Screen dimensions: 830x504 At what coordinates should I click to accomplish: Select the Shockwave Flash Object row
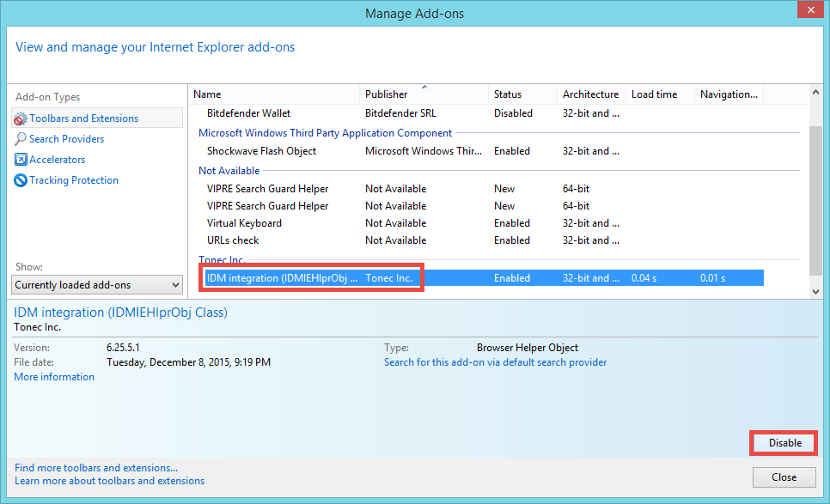(482, 151)
